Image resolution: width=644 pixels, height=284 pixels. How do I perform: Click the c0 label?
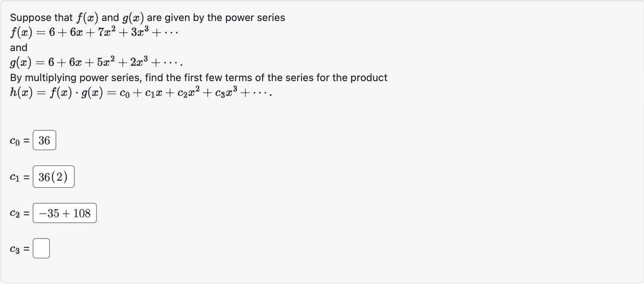pos(16,140)
